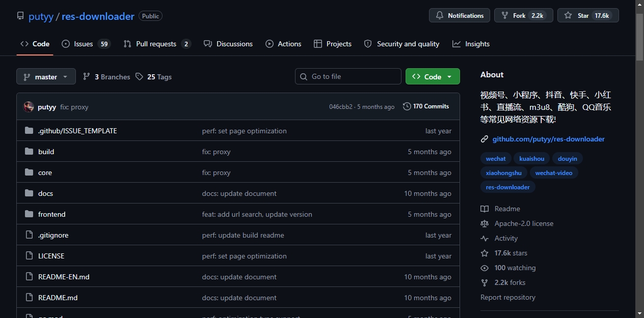View the 25 Tags link
The width and height of the screenshot is (644, 318).
coord(154,77)
